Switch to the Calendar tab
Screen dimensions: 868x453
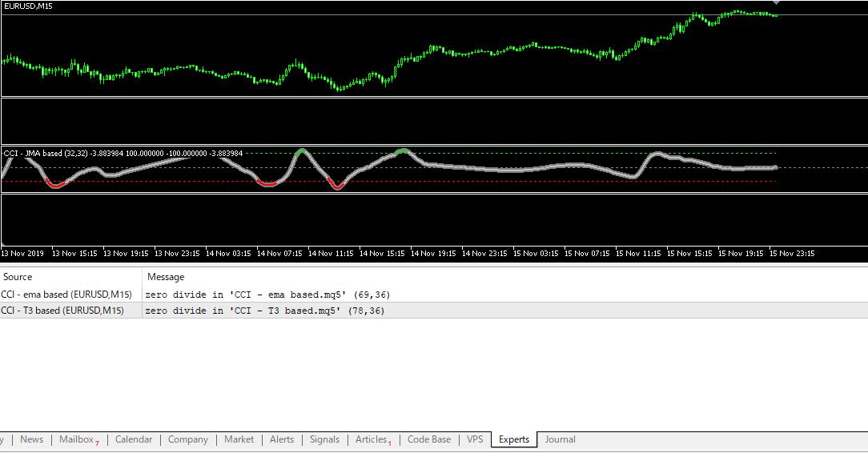(134, 439)
